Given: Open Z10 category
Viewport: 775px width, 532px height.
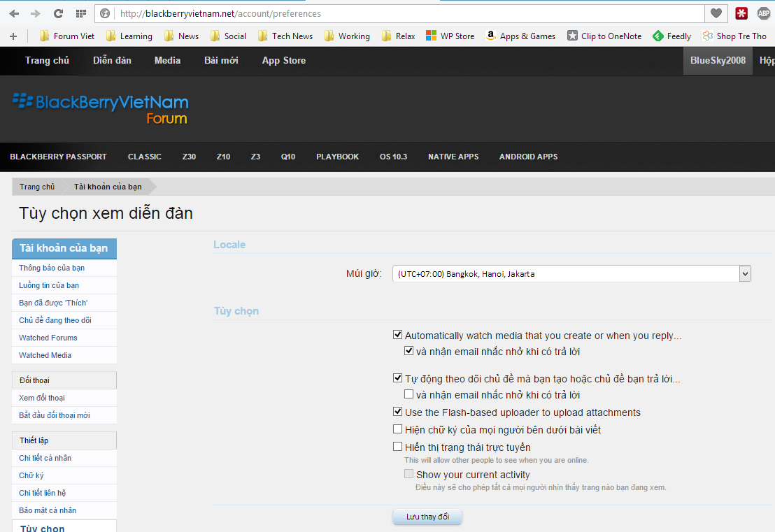Looking at the screenshot, I should (x=223, y=157).
